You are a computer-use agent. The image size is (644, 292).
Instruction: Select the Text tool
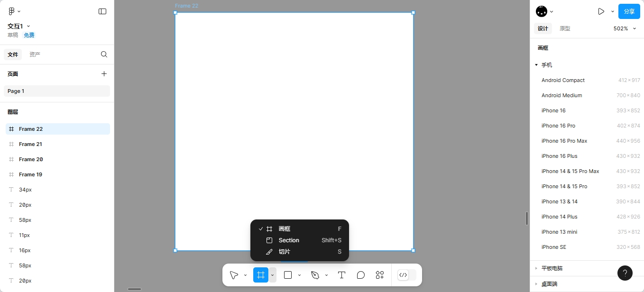tap(341, 275)
